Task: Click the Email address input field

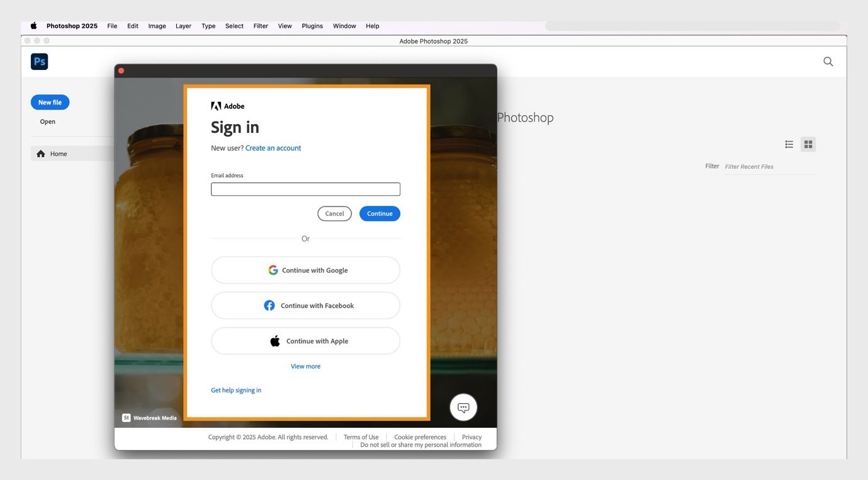Action: (305, 188)
